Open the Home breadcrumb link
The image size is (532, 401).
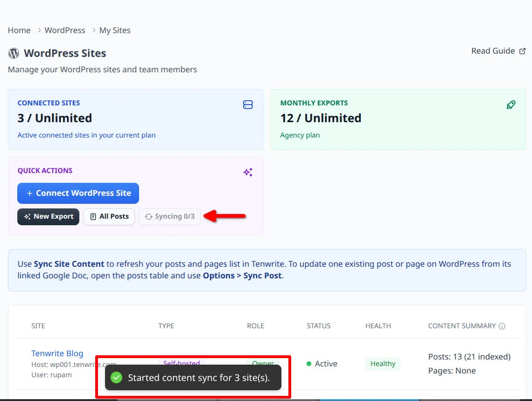19,30
